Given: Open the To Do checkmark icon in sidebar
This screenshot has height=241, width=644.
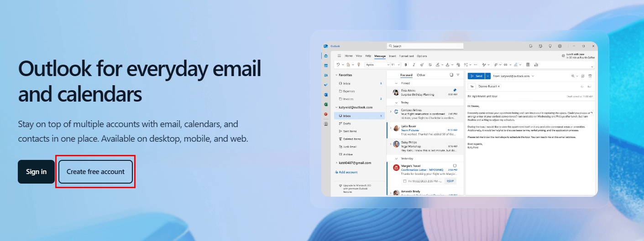Looking at the screenshot, I should click(x=326, y=85).
